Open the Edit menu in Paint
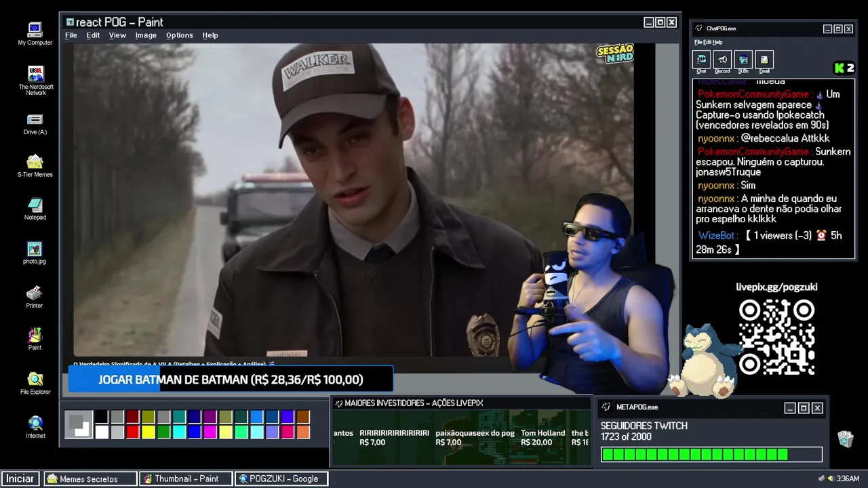Screen dimensions: 868x488 pyautogui.click(x=93, y=35)
